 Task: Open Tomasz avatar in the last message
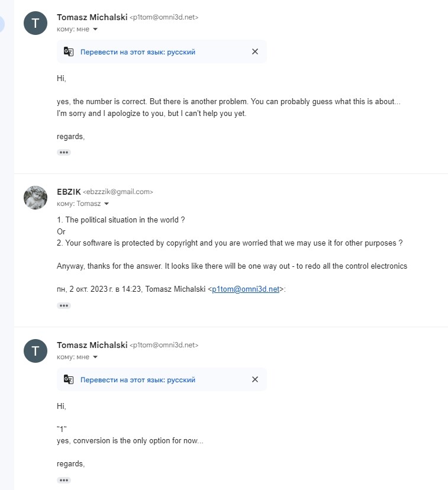(36, 351)
